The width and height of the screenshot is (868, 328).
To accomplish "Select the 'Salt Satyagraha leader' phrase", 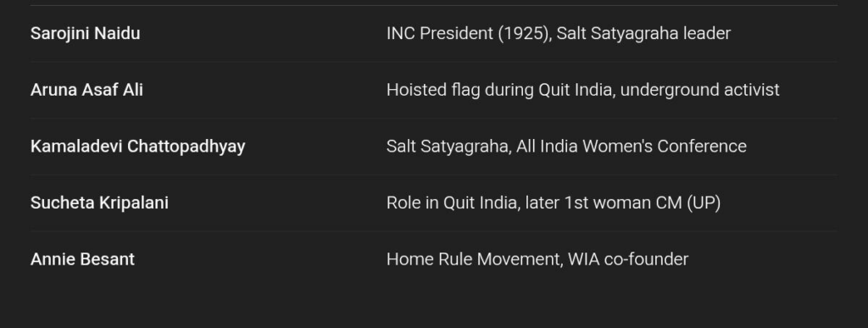I will tap(644, 34).
